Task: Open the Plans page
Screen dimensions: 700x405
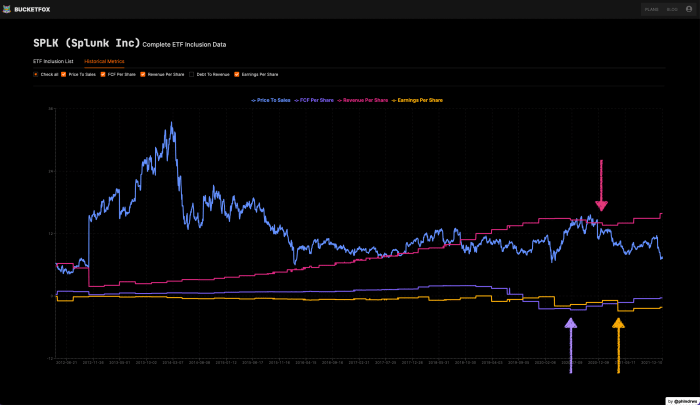Action: pos(651,9)
